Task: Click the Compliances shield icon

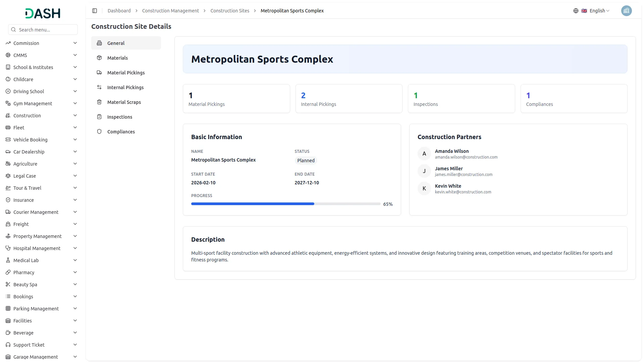Action: click(99, 132)
